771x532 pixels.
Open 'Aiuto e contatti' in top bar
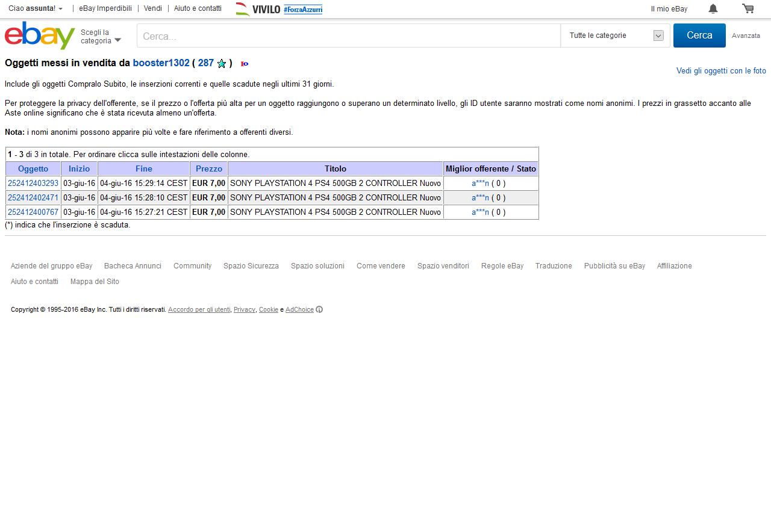pyautogui.click(x=198, y=9)
